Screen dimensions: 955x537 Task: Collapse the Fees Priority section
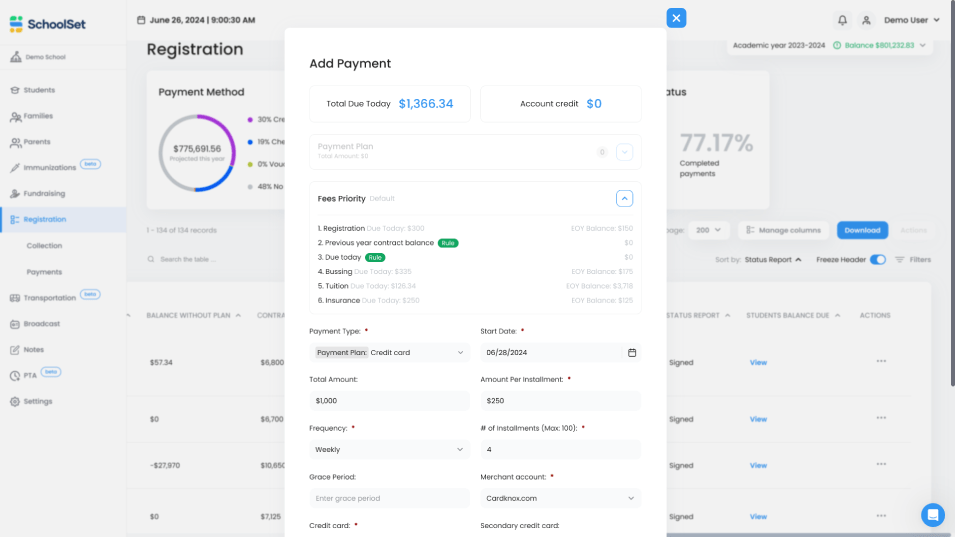pyautogui.click(x=624, y=198)
